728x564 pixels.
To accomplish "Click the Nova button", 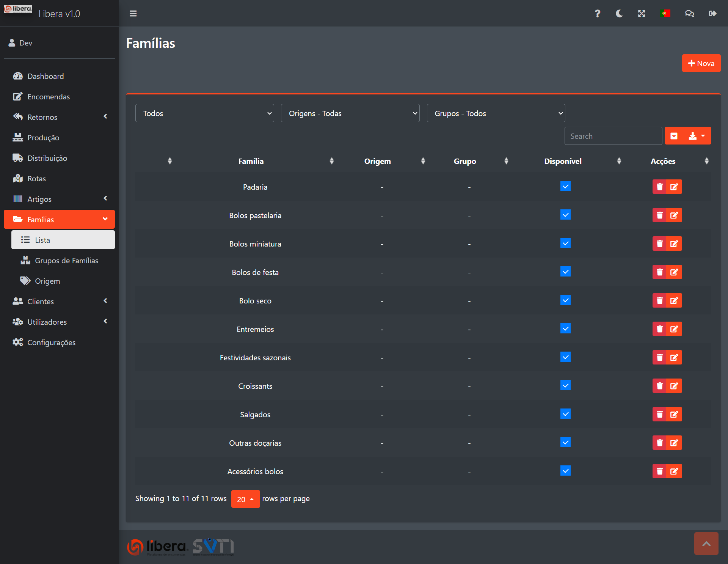I will pyautogui.click(x=701, y=63).
